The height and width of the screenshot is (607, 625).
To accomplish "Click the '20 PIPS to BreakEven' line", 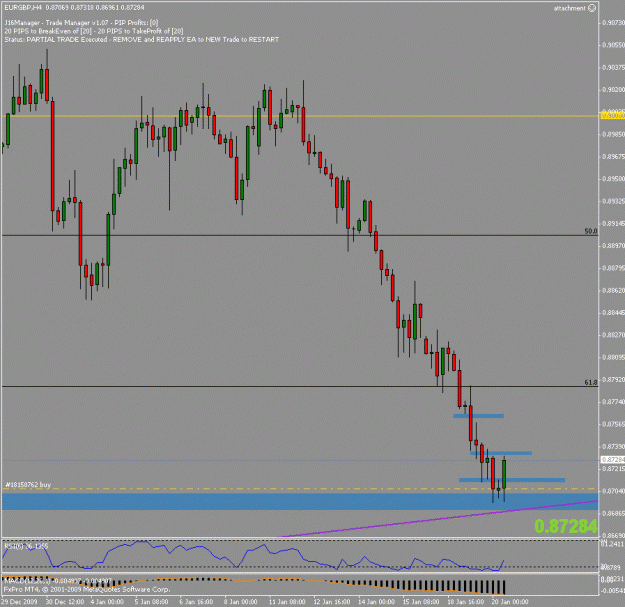I will (x=94, y=31).
